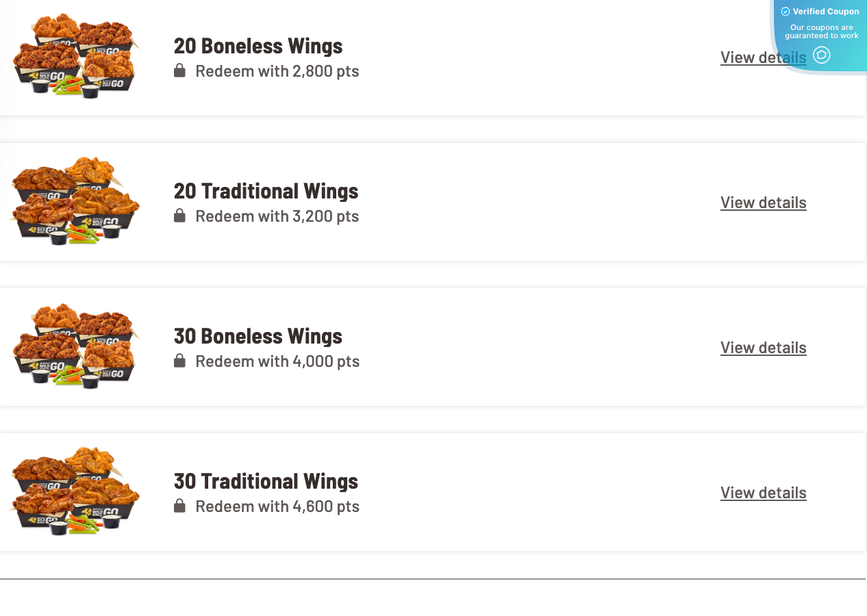This screenshot has height=616, width=867.
Task: Click the Redeem with 4,000 pts label
Action: (x=277, y=361)
